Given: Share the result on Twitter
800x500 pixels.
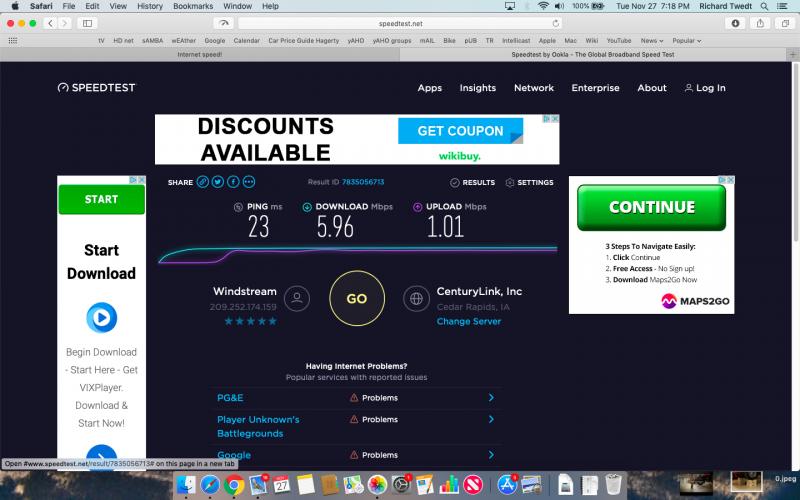Looking at the screenshot, I should click(x=218, y=182).
